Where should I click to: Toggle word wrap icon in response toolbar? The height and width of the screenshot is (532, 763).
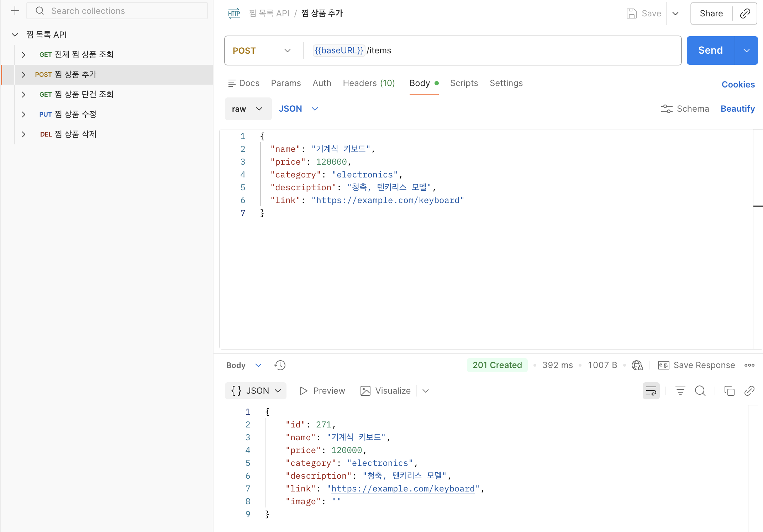point(651,391)
